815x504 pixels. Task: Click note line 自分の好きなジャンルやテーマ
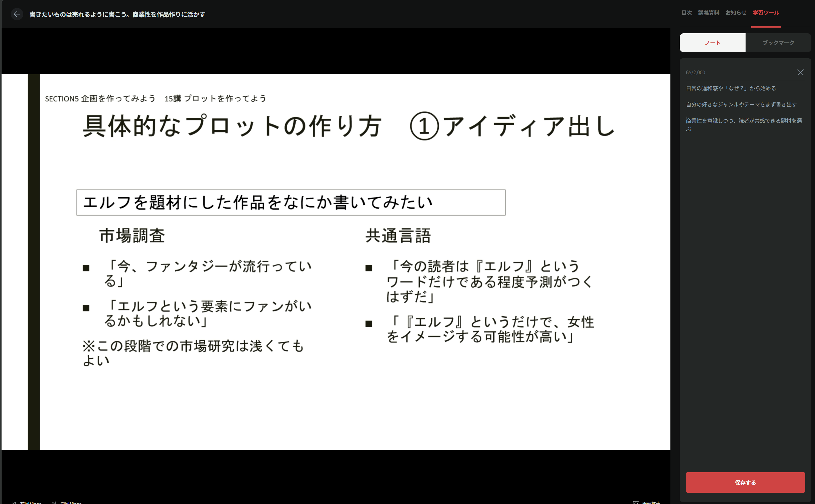point(741,104)
